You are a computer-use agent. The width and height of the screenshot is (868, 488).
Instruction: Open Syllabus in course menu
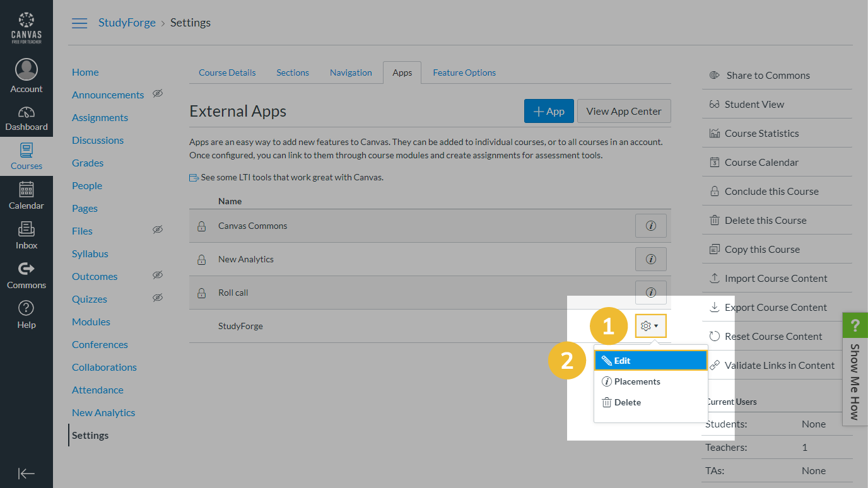pyautogui.click(x=90, y=253)
